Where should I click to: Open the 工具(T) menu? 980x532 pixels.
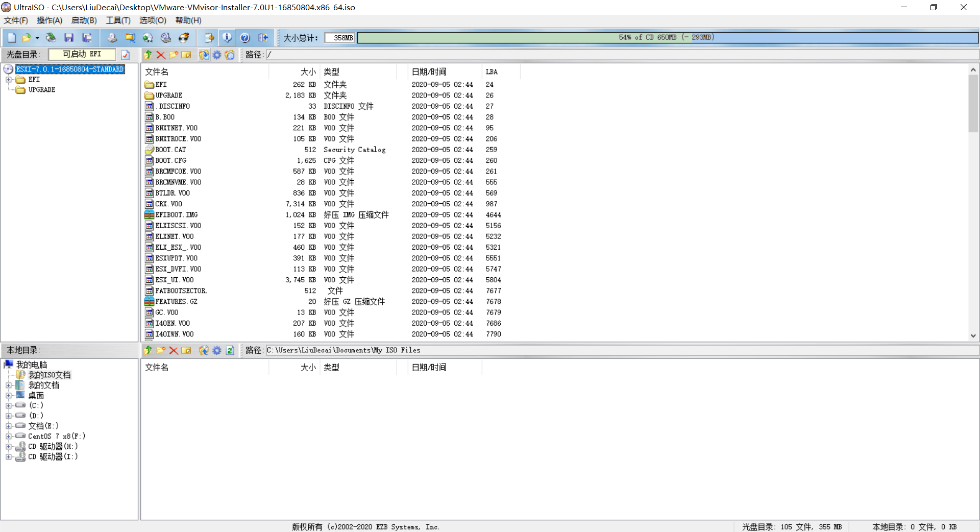tap(118, 20)
